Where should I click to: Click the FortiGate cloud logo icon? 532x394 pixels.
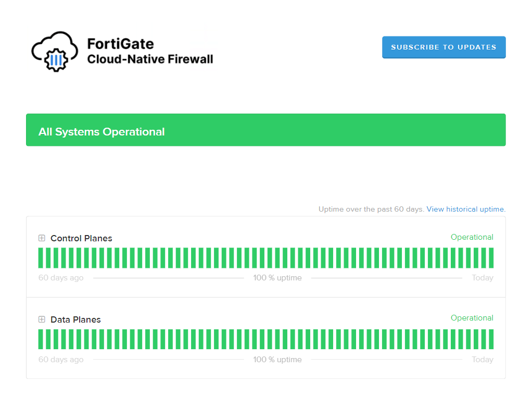click(x=53, y=52)
